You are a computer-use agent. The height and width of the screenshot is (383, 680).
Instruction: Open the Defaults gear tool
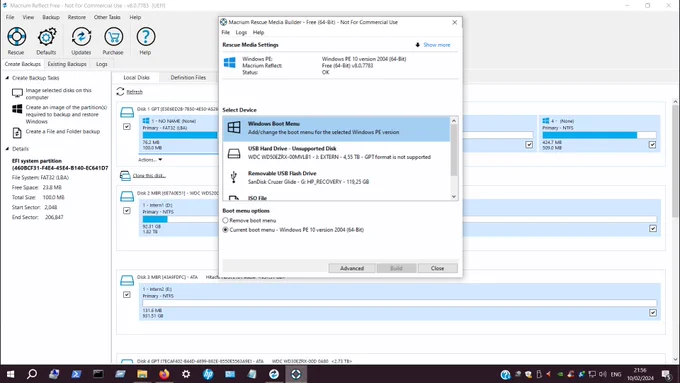(46, 41)
